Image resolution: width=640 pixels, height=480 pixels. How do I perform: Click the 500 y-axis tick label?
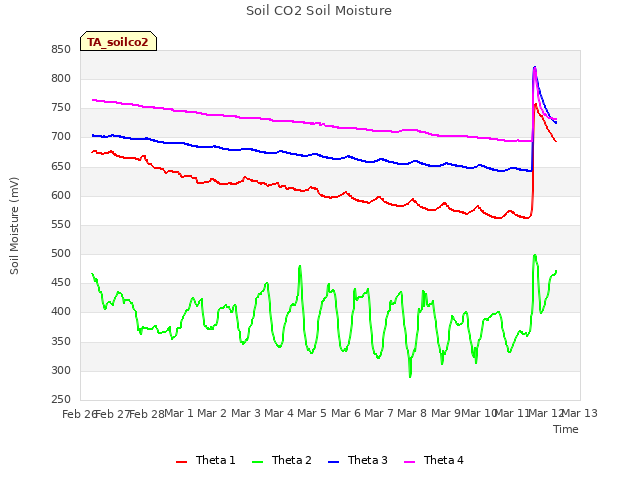pos(61,254)
